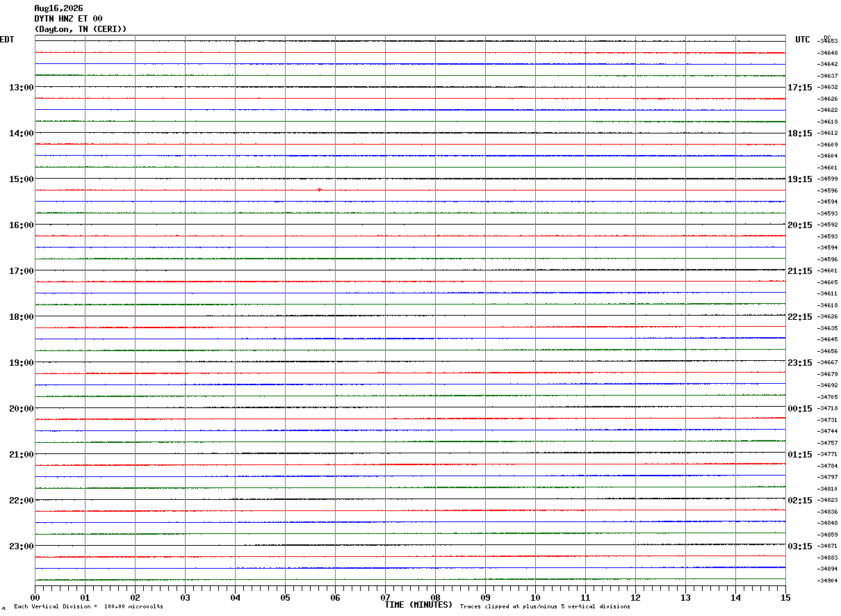This screenshot has height=616, width=841.
Task: Click the 23:00 EDT hour marker
Action: (x=21, y=546)
